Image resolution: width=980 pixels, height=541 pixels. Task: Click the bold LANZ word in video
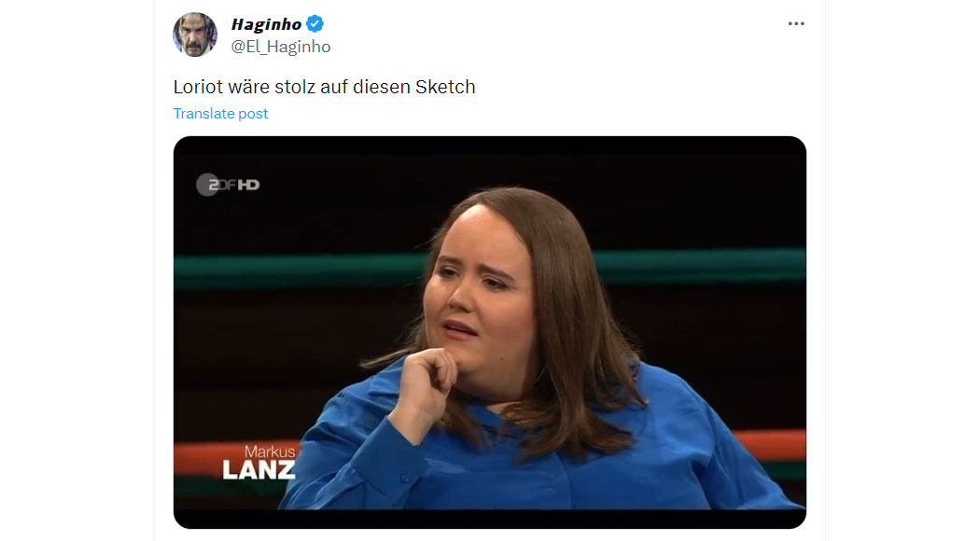pos(259,470)
